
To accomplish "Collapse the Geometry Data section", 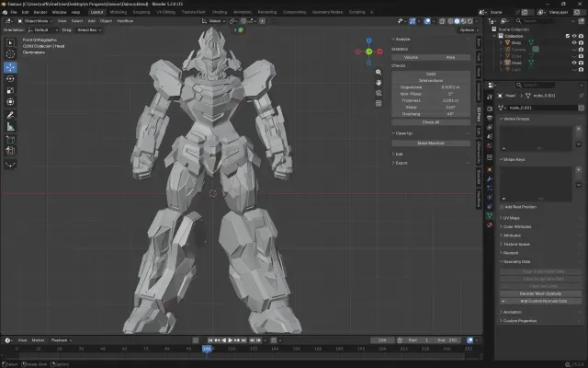I will pos(514,261).
